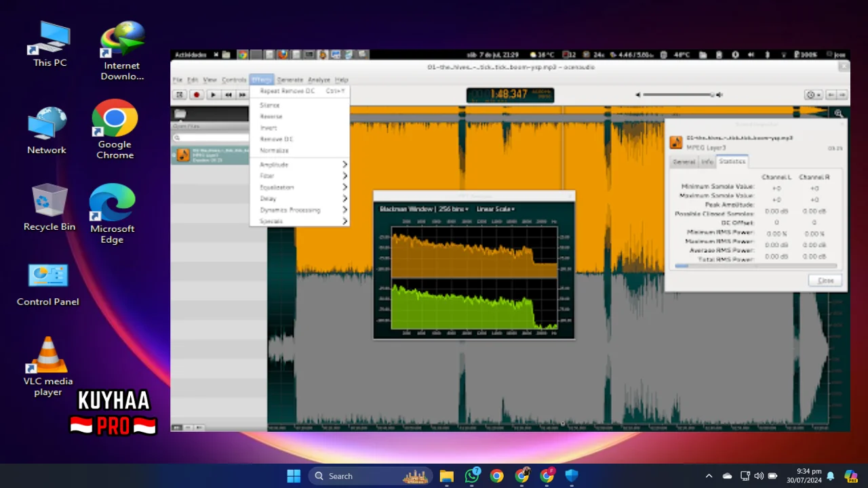Switch to the General tab in properties
This screenshot has height=488, width=868.
684,162
